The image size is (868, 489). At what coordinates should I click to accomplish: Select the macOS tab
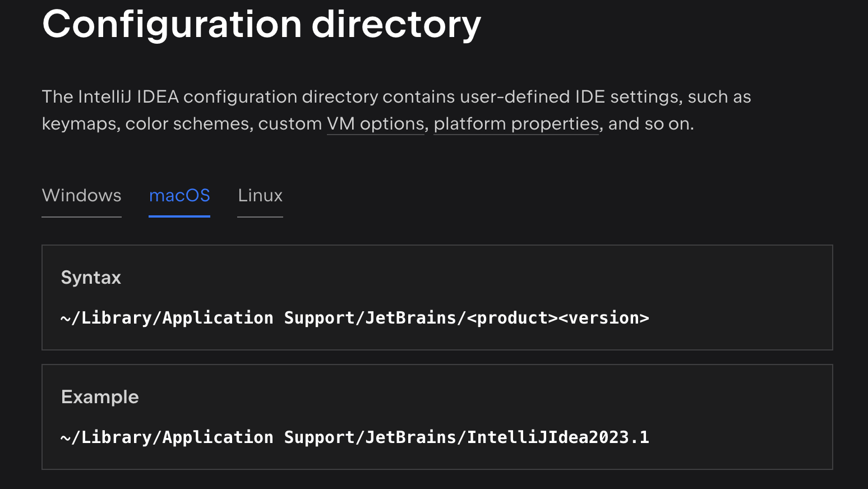pyautogui.click(x=179, y=195)
